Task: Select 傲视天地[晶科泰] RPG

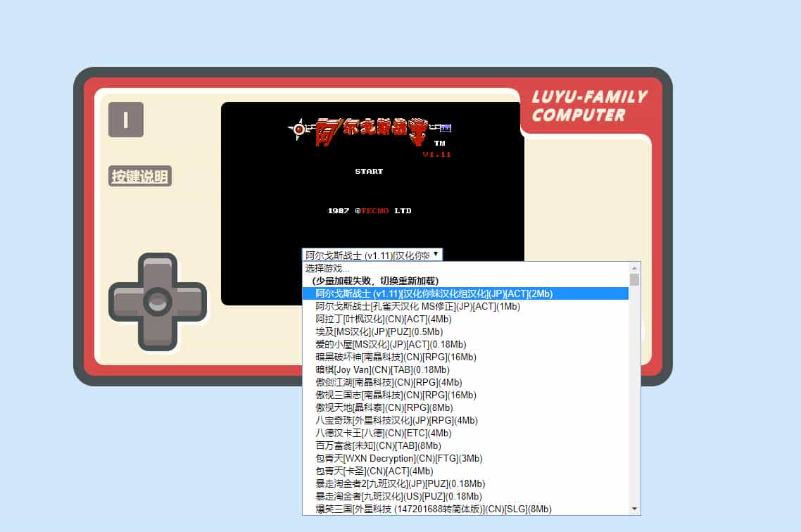Action: [465, 408]
